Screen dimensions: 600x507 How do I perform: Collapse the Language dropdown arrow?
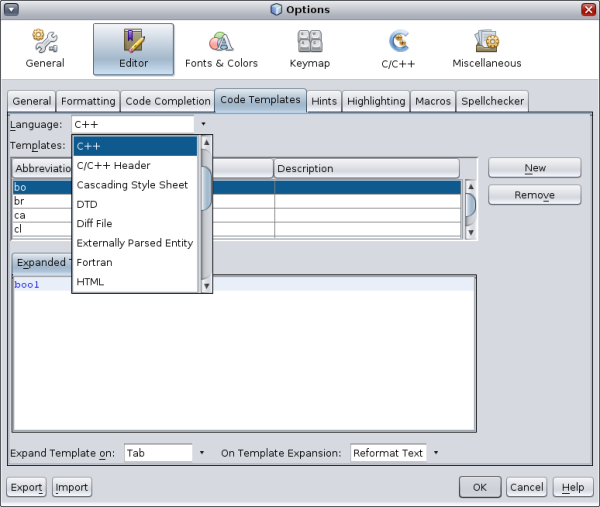pyautogui.click(x=202, y=125)
